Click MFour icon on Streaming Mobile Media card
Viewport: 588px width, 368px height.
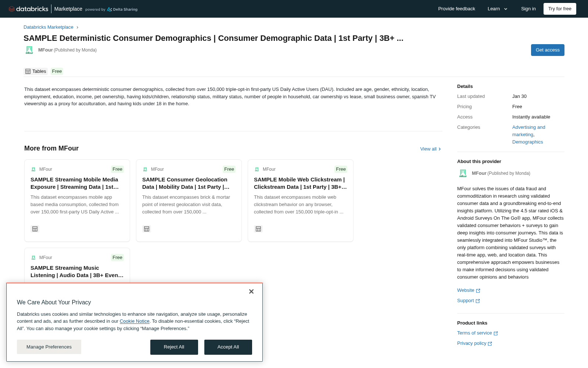pyautogui.click(x=33, y=169)
